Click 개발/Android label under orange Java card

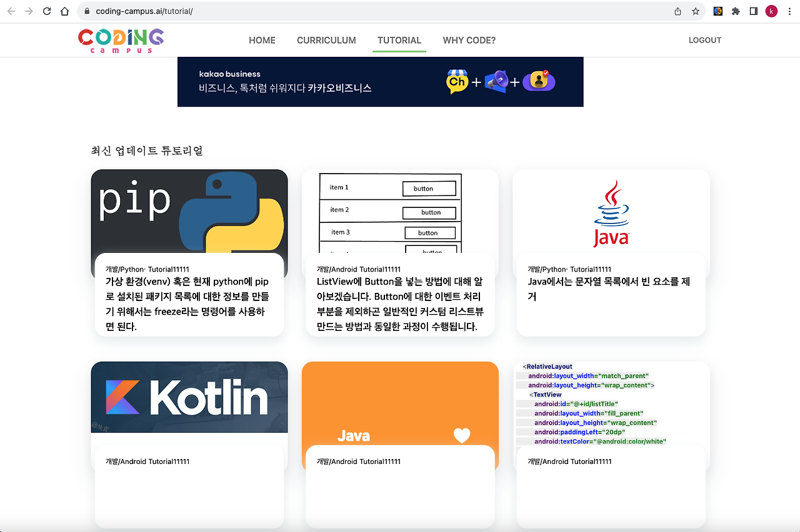click(359, 461)
